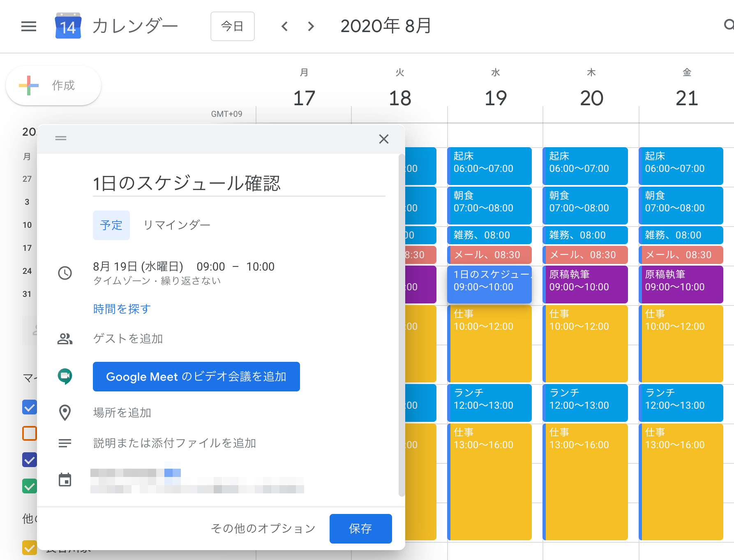Select the 仕事 10:00〜12:00 event on Thursday
Viewport: 734px width, 560px height.
coord(585,343)
